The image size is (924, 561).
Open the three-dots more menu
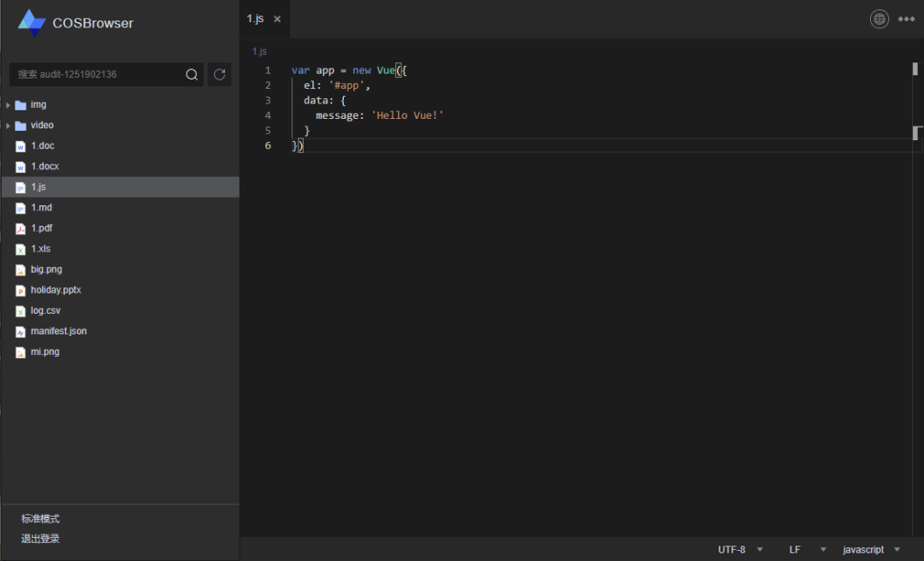point(906,19)
